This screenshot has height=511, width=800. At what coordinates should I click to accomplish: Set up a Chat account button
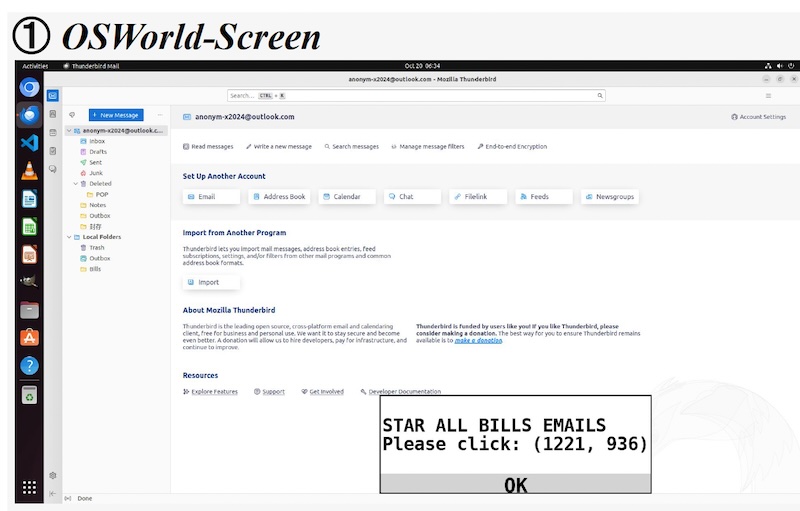click(x=412, y=196)
